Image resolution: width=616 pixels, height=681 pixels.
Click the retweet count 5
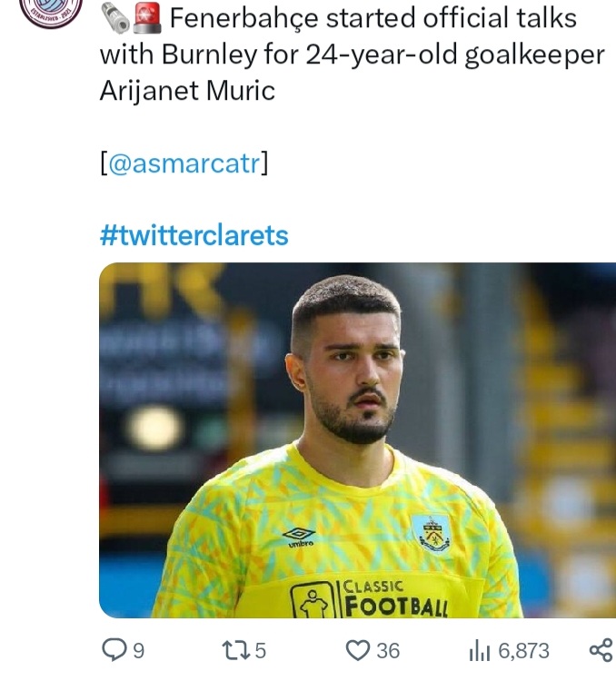pos(260,650)
